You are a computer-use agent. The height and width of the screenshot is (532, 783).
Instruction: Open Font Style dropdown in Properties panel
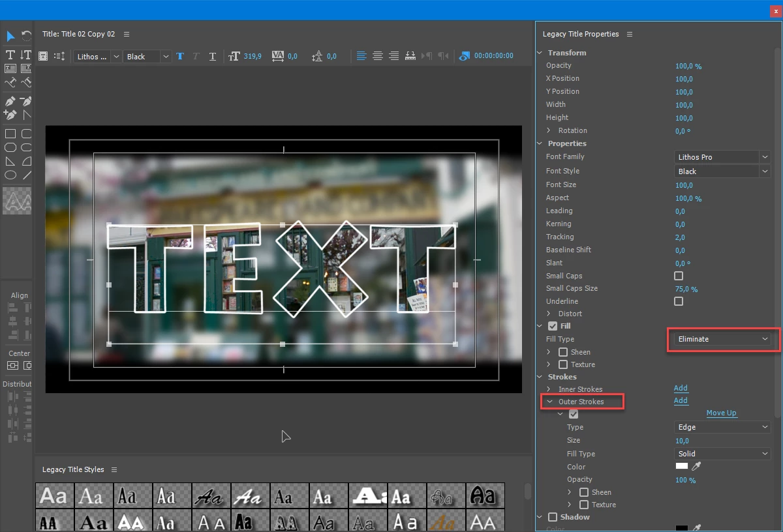[722, 171]
